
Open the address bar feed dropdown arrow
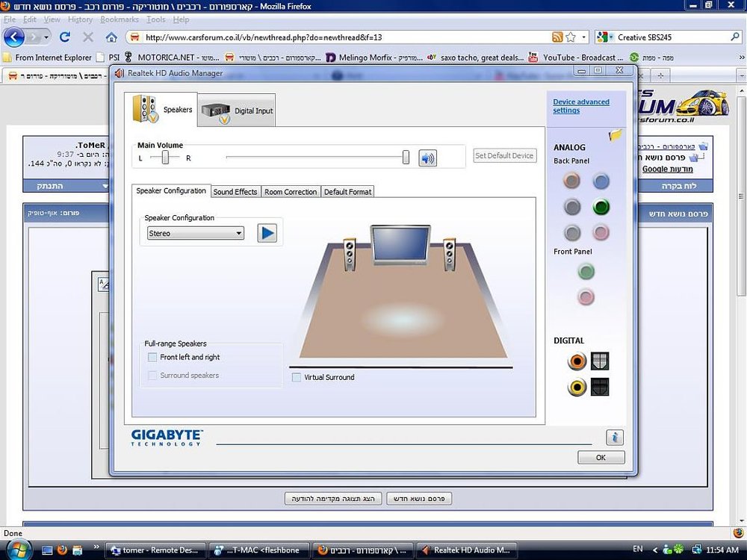(x=584, y=37)
